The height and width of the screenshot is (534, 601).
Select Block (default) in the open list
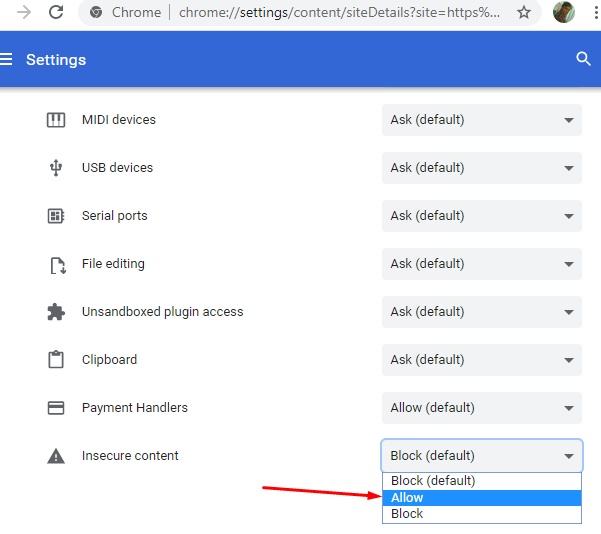pyautogui.click(x=481, y=481)
